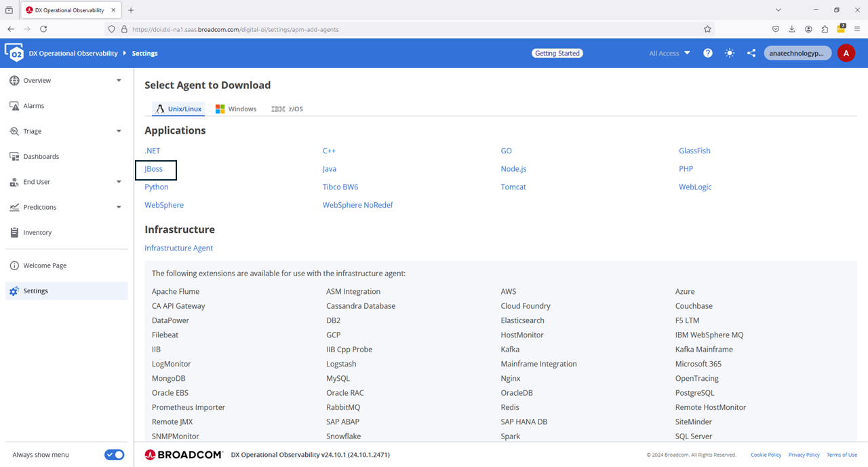Expand the Triage sidebar section
Image resolution: width=868 pixels, height=467 pixels.
coord(119,131)
